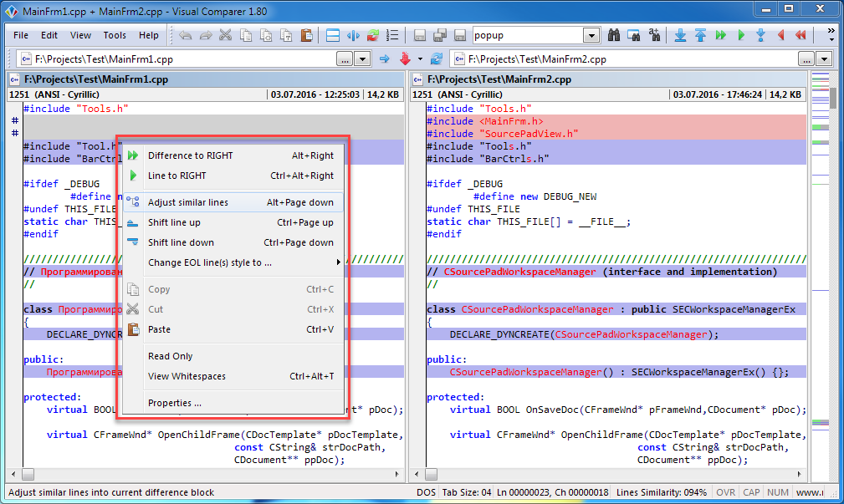
Task: Click the Cut scissors icon in toolbar
Action: [226, 36]
